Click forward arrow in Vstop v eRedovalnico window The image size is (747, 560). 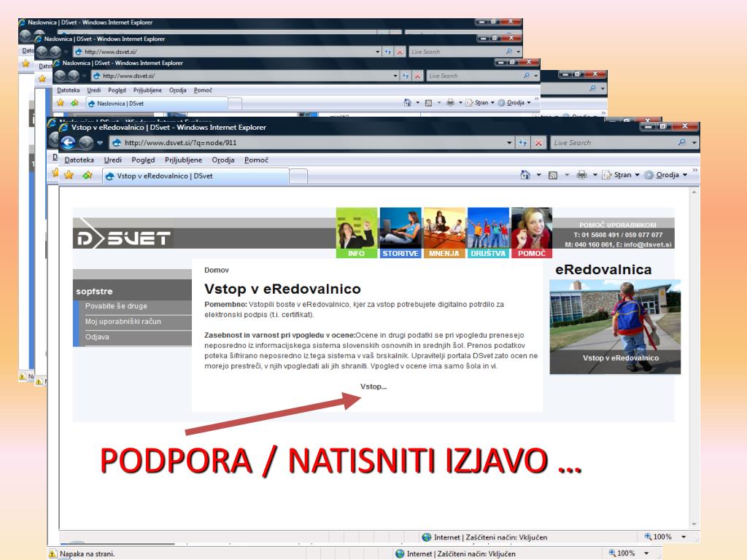[86, 142]
